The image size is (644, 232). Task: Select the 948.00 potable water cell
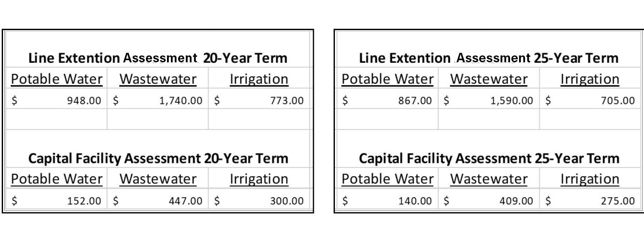point(57,101)
